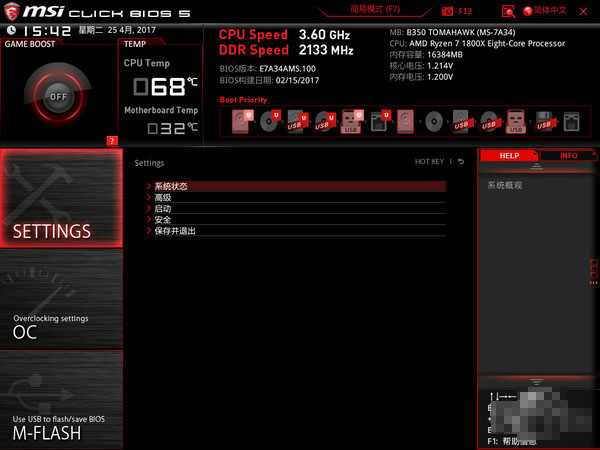Click the 1.214V core voltage text
The image size is (600, 450).
440,66
